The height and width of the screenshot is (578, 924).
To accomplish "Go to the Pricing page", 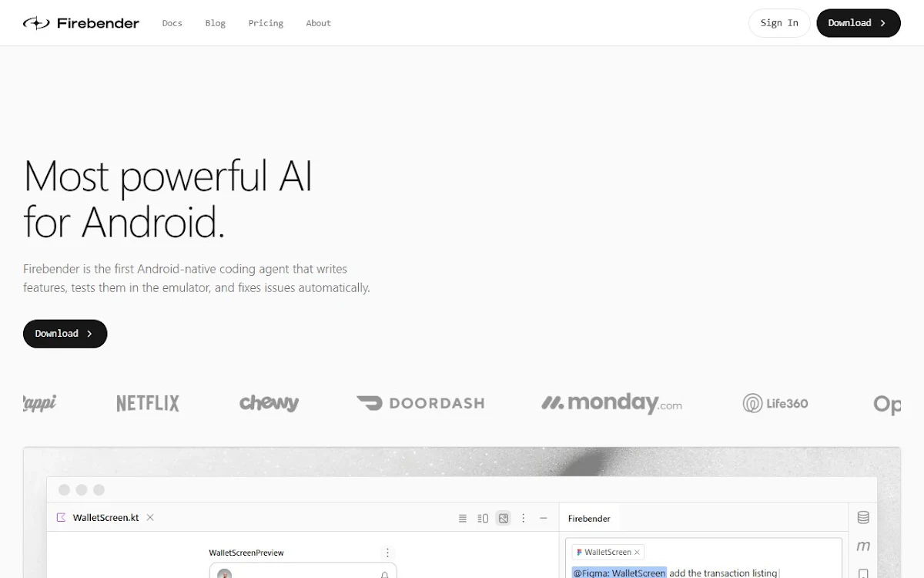I will pos(266,23).
